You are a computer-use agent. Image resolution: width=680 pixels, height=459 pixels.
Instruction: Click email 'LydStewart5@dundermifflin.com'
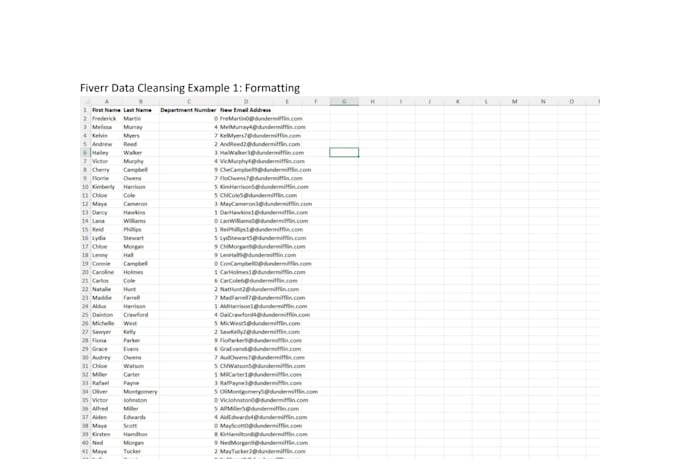pyautogui.click(x=263, y=238)
